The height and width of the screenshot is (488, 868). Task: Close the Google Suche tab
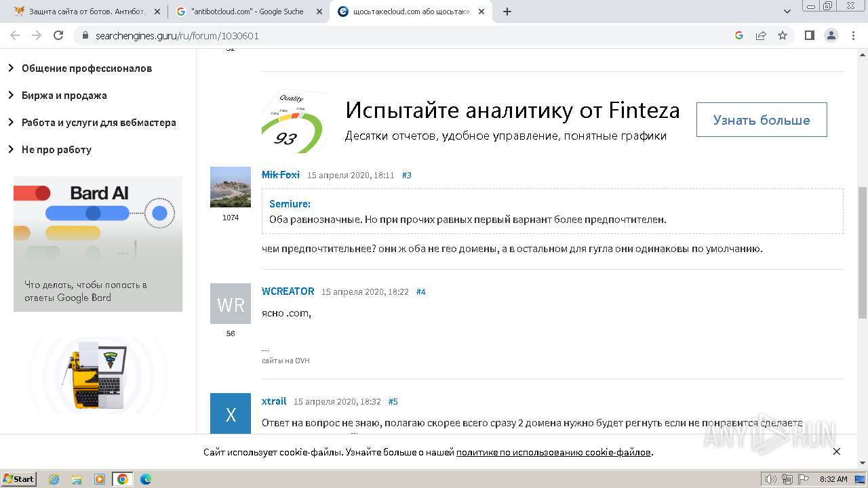pos(318,12)
